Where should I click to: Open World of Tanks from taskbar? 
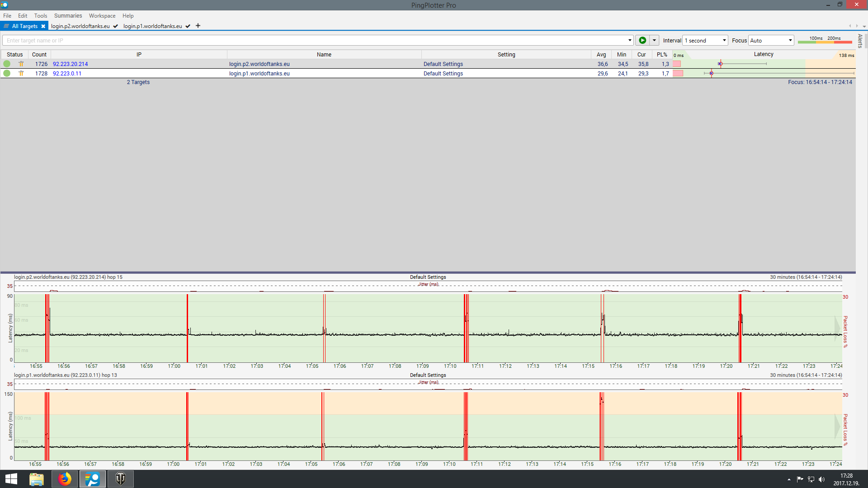[x=121, y=479]
